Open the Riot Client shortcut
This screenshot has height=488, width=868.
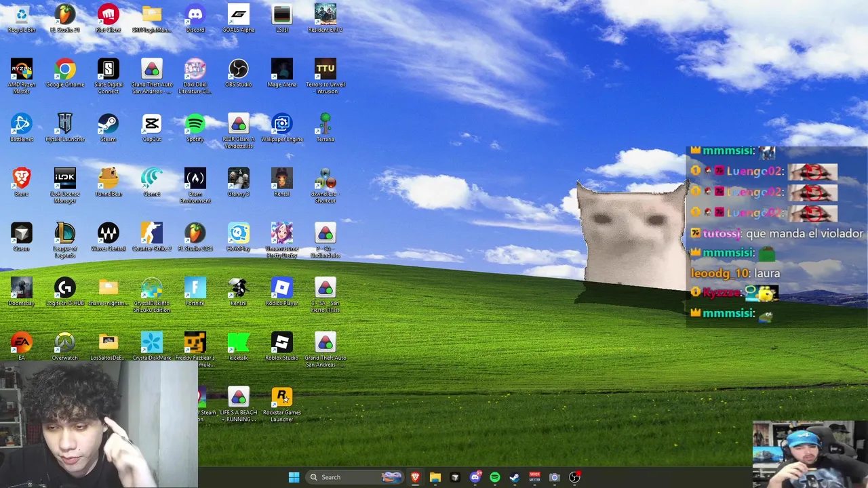pyautogui.click(x=108, y=18)
